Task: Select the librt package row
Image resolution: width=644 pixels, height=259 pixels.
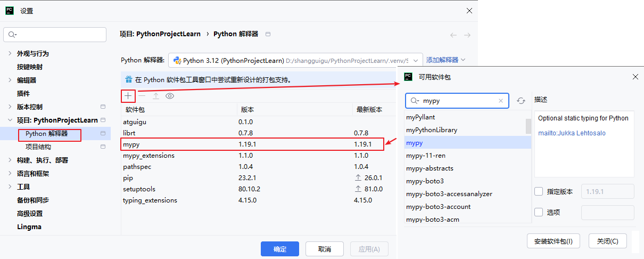Action: tap(259, 133)
